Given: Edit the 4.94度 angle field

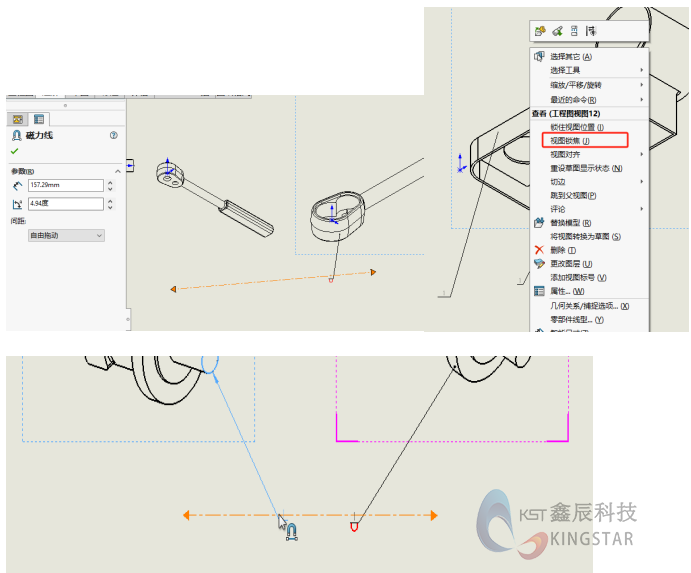Looking at the screenshot, I should pyautogui.click(x=66, y=204).
